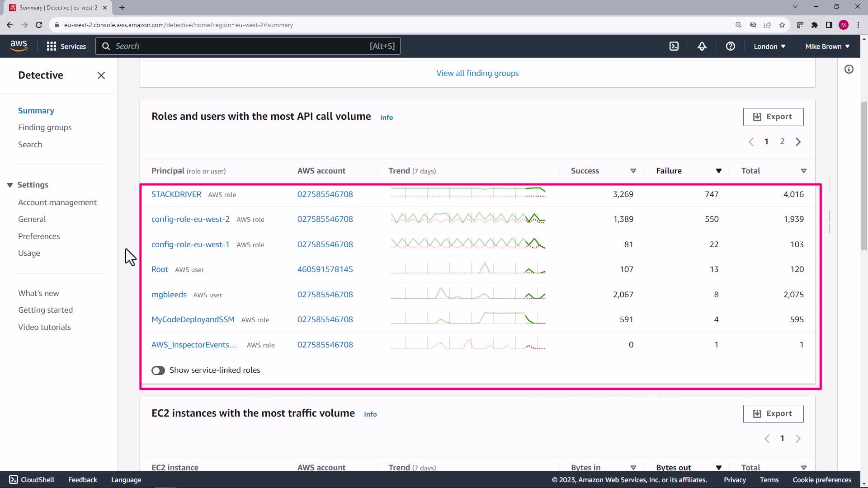
Task: Open Finding groups in the sidebar
Action: tap(45, 127)
